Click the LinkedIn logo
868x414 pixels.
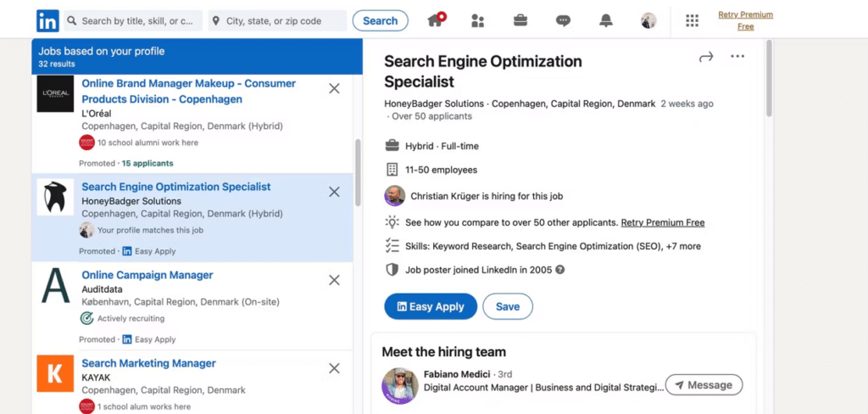(x=47, y=21)
